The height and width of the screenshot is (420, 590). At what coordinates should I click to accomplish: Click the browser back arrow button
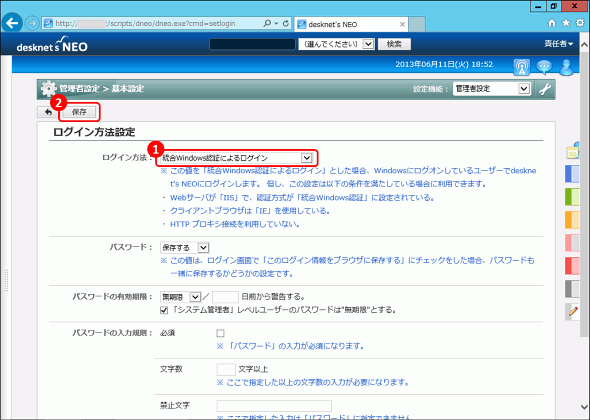point(12,23)
